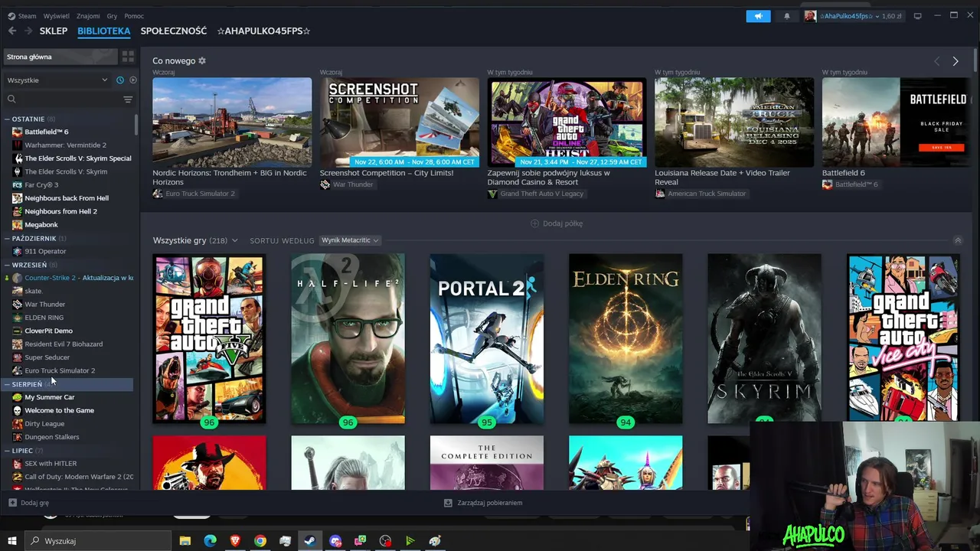Click the announcements megaphone icon

click(x=758, y=16)
